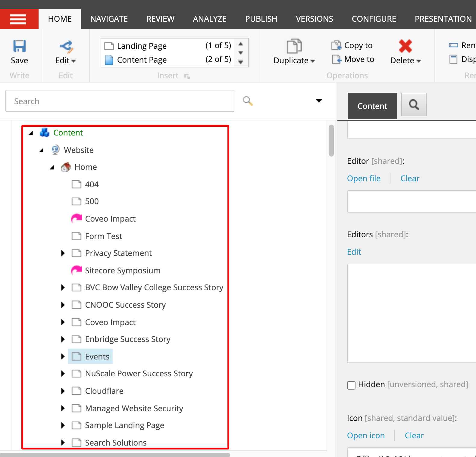Click the red X Delete icon
This screenshot has width=476, height=457.
coord(406,46)
